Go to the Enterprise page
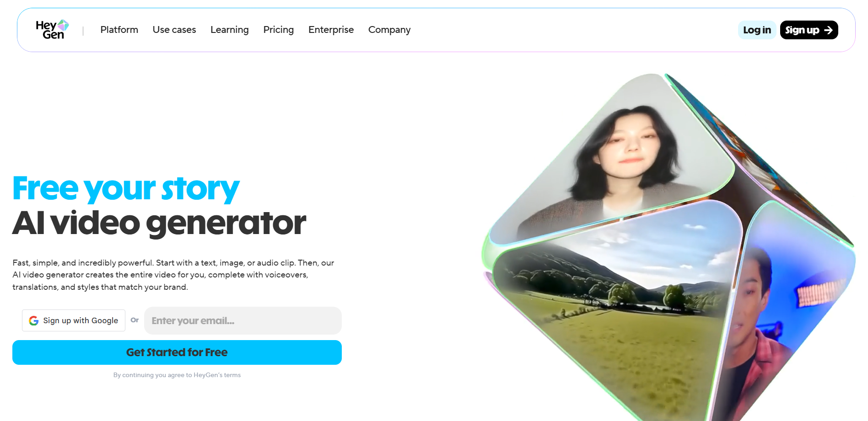 point(331,30)
